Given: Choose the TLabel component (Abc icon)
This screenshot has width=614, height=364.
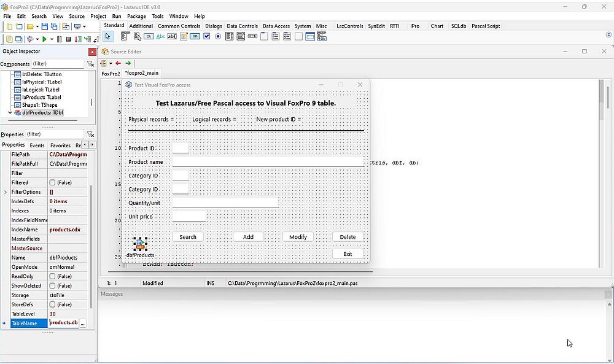Looking at the screenshot, I should click(x=160, y=36).
